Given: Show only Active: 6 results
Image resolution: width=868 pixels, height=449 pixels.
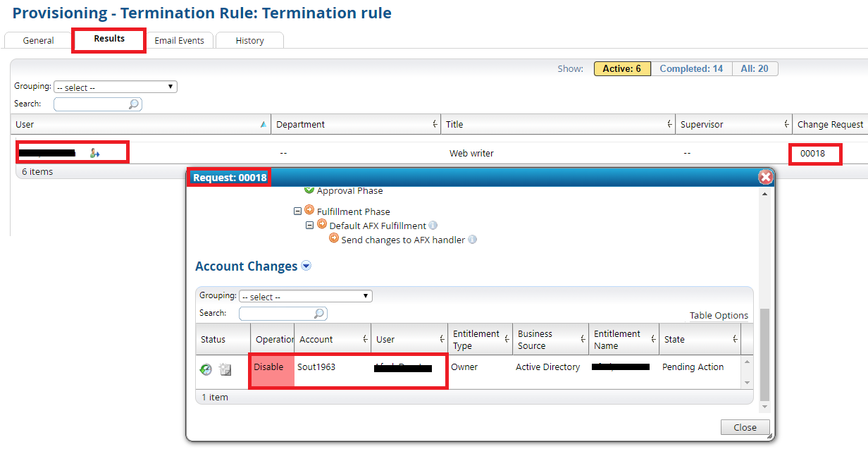Looking at the screenshot, I should 621,68.
